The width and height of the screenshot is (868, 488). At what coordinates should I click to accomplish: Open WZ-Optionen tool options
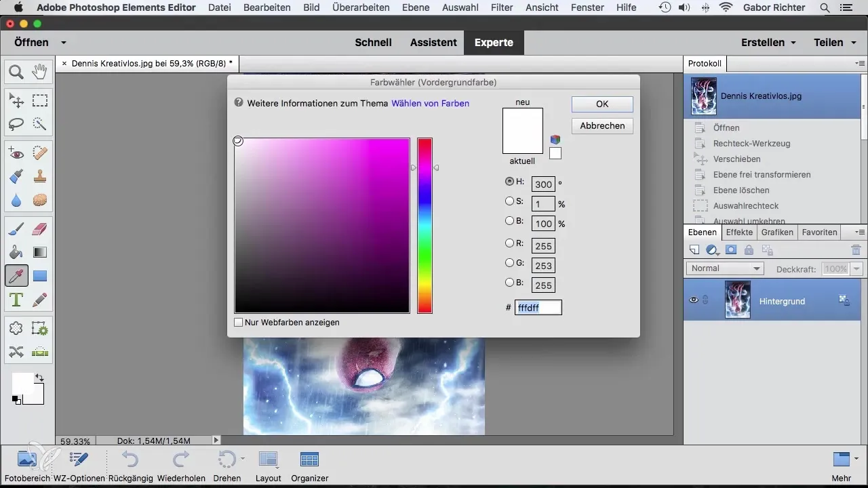(79, 466)
